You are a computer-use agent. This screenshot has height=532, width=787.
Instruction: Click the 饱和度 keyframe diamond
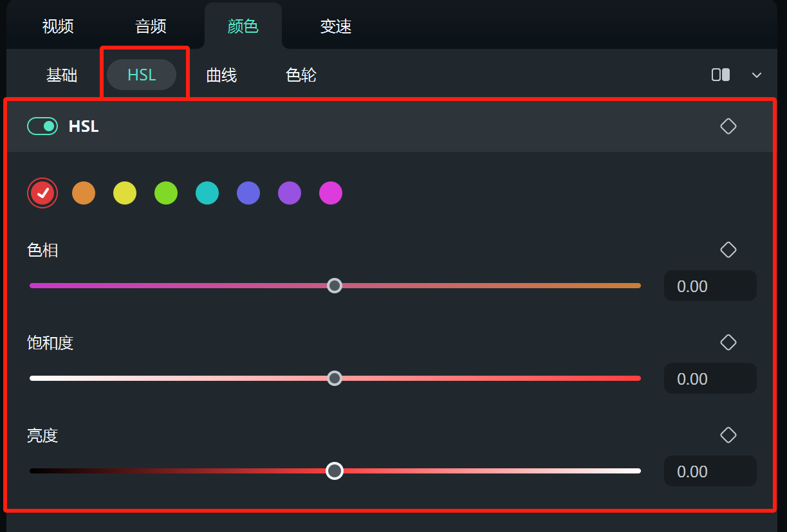coord(728,342)
